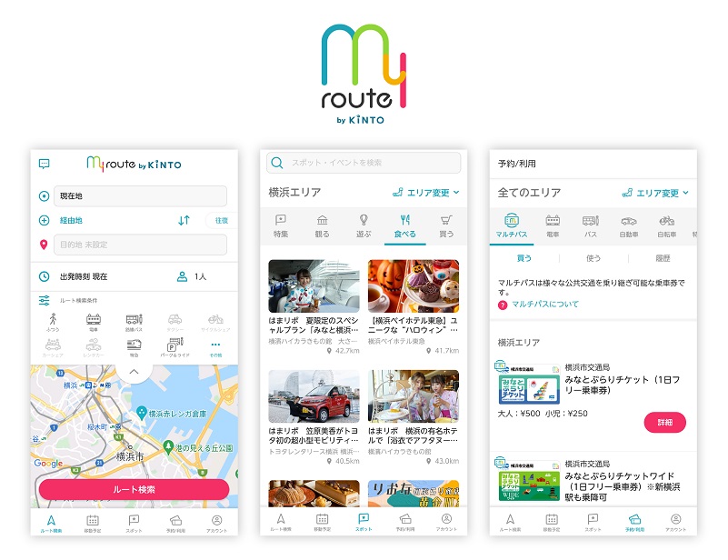Select the 買う shopping category tab
The width and height of the screenshot is (728, 560).
pos(446,226)
